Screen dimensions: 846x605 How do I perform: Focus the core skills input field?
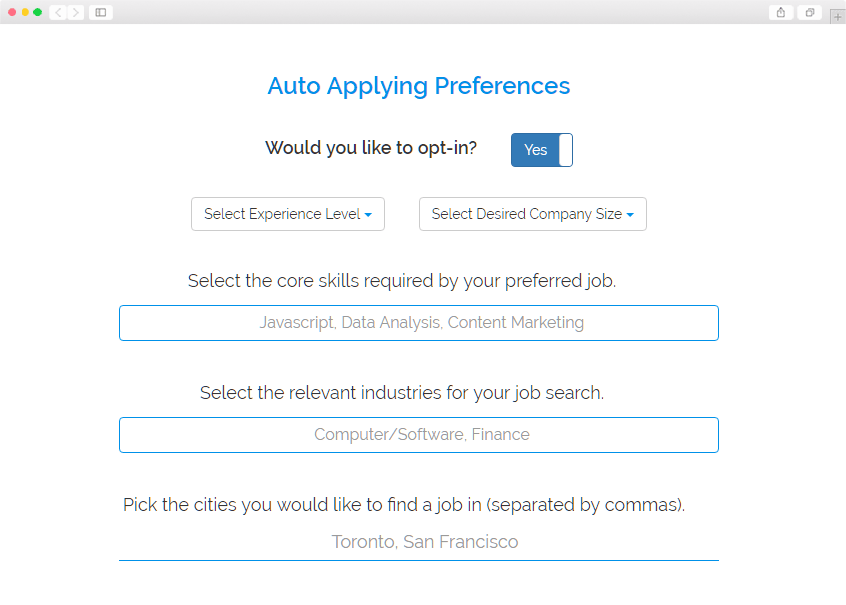click(x=418, y=323)
